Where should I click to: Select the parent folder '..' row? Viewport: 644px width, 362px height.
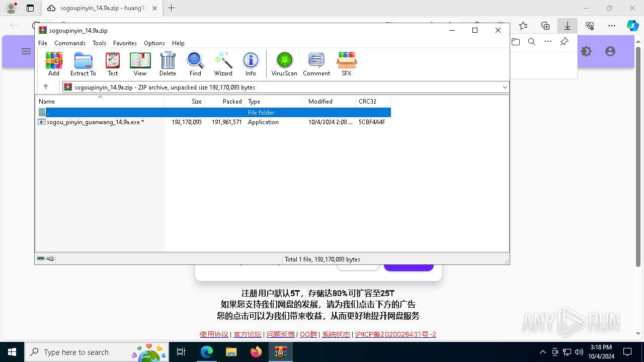pyautogui.click(x=213, y=112)
